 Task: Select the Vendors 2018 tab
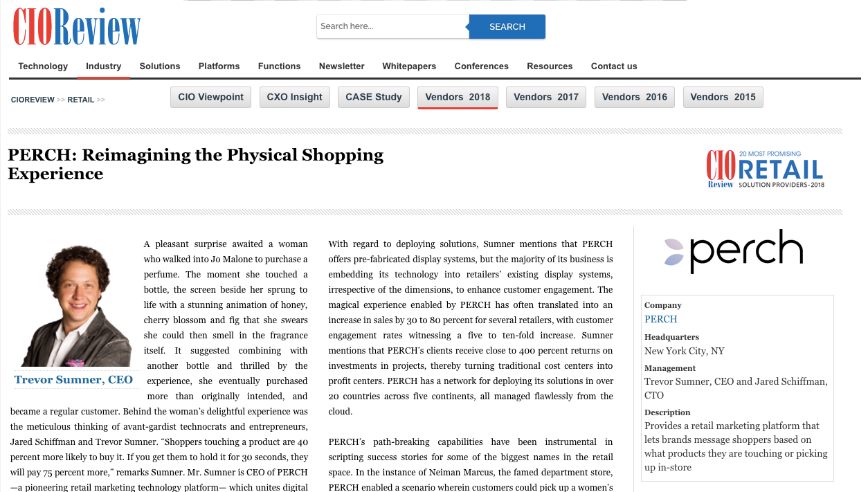coord(458,97)
